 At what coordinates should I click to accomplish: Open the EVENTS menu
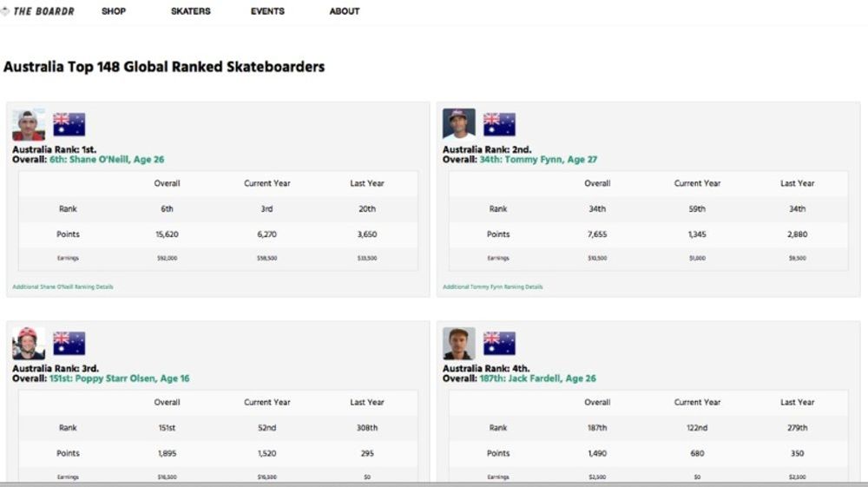(267, 11)
